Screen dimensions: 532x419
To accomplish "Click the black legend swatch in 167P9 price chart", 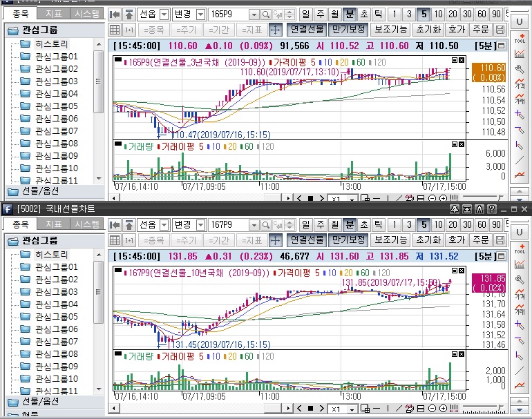I will [118, 271].
